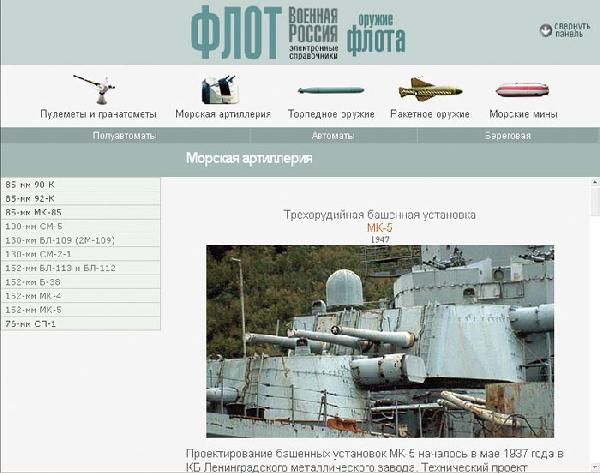Collapse the panel using the arrow icon
600x473 pixels.
coord(545,30)
